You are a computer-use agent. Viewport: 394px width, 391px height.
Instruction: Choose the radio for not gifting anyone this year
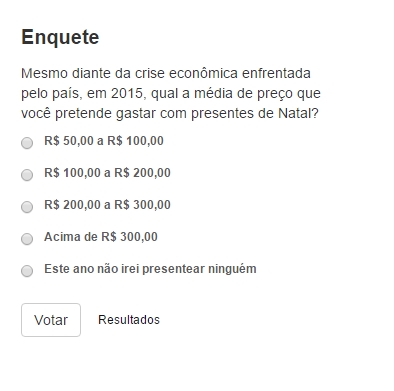click(x=27, y=271)
